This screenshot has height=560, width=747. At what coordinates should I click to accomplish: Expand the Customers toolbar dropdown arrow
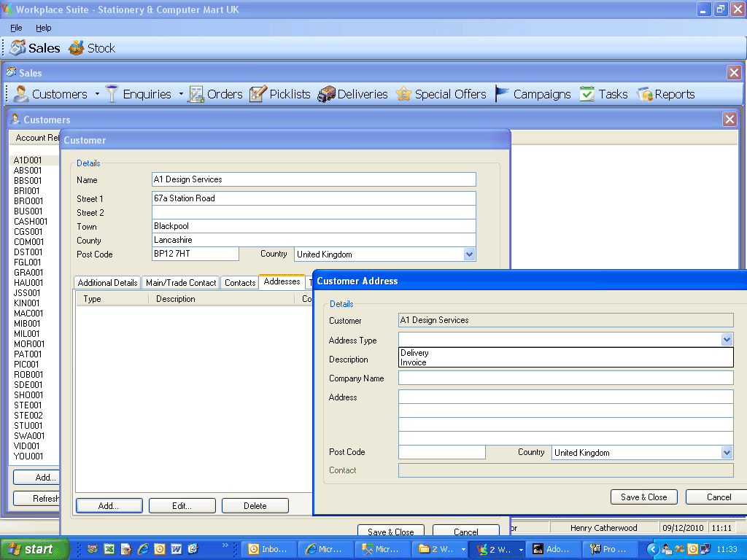(97, 94)
